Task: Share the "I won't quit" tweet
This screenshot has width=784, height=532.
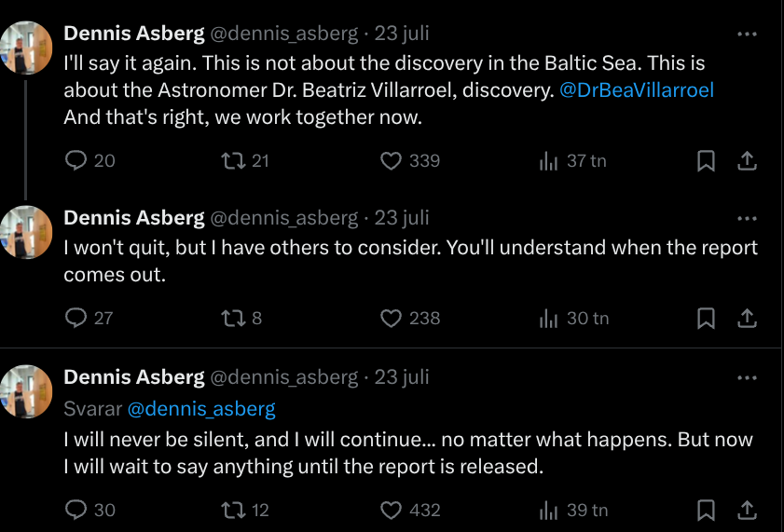Action: click(747, 319)
